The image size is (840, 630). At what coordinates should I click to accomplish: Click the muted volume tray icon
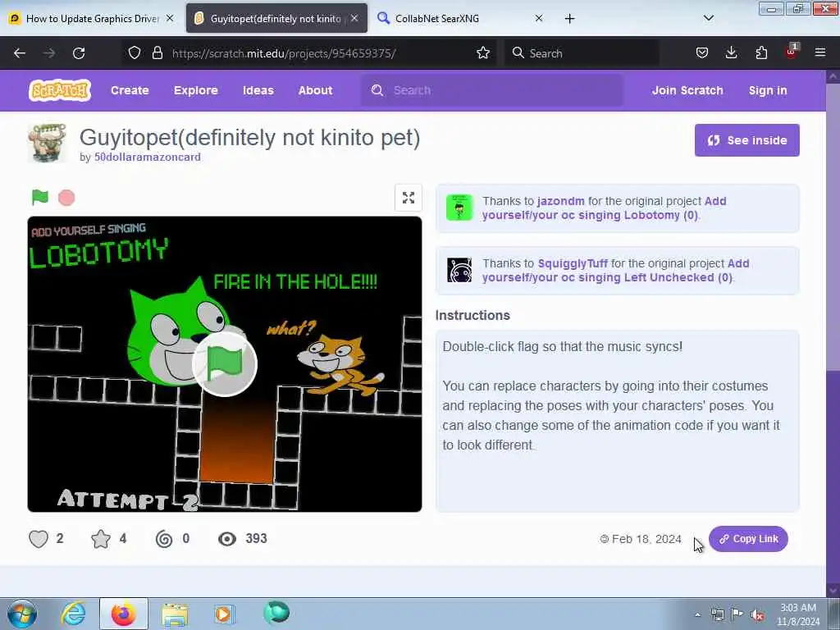tap(757, 614)
